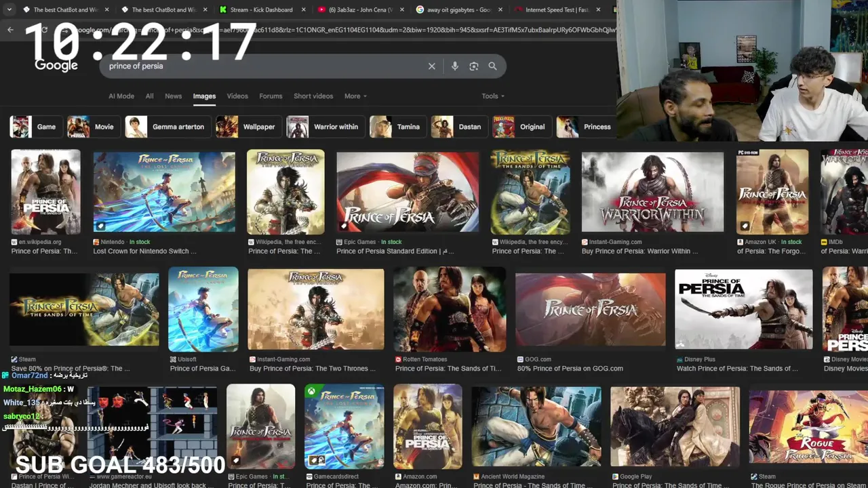The height and width of the screenshot is (488, 868).
Task: Clear the search box with X icon
Action: pos(431,66)
